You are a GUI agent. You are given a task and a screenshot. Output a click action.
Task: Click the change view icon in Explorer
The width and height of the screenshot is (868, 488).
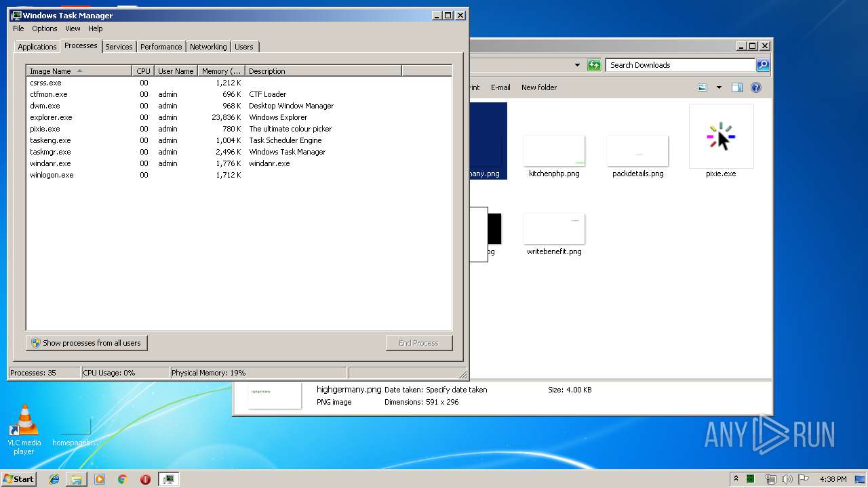pyautogui.click(x=703, y=87)
